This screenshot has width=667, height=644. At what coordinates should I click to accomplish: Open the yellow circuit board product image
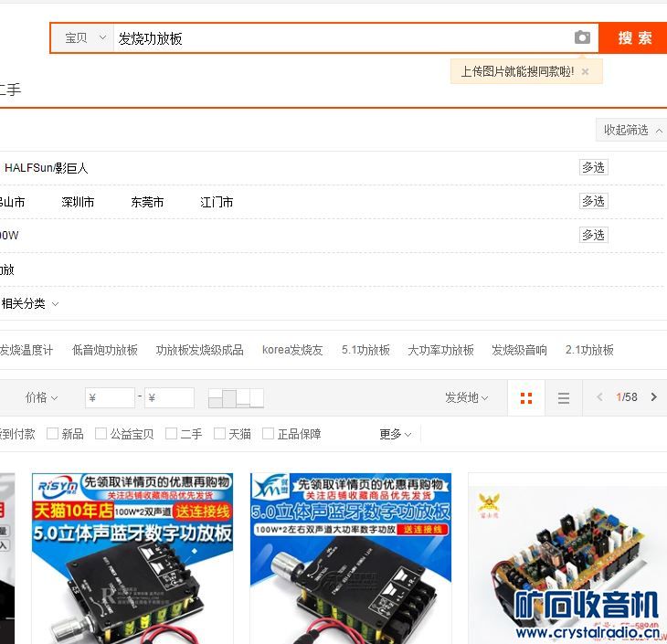pos(567,558)
